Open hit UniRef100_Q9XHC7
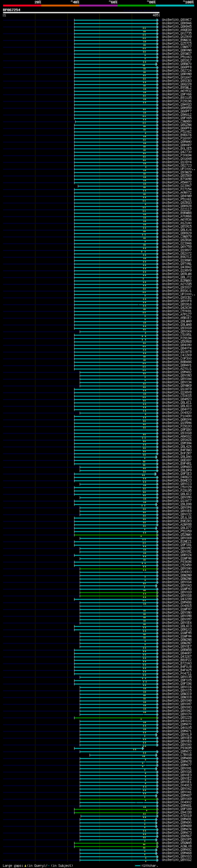 point(177,20)
